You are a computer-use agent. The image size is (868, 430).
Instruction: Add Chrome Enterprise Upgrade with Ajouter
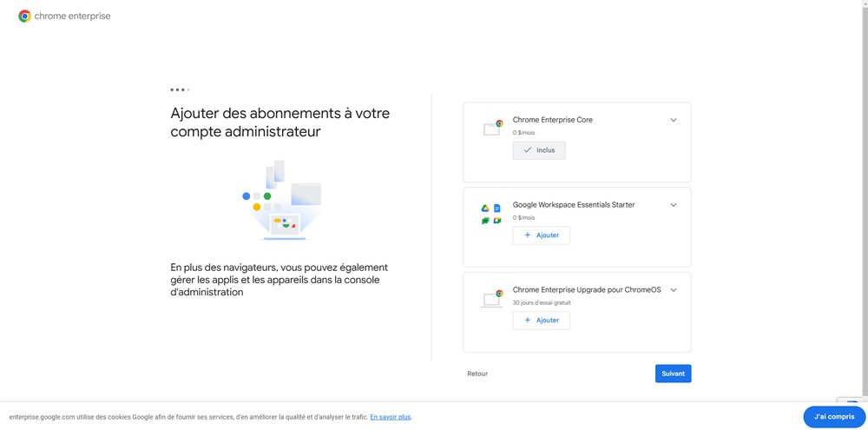tap(541, 321)
